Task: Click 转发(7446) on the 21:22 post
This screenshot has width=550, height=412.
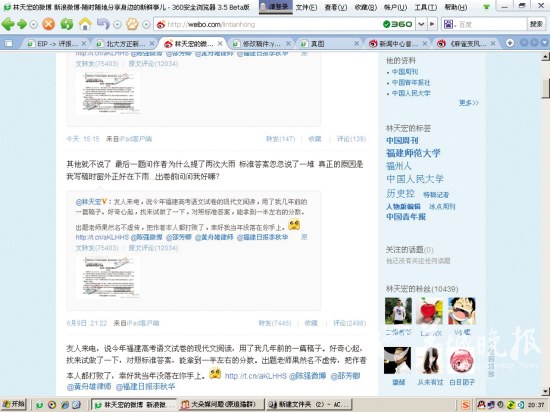Action: (275, 323)
